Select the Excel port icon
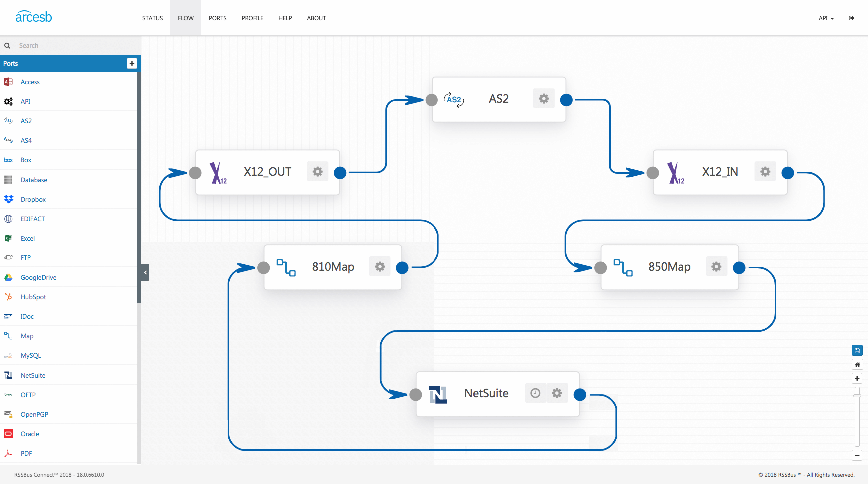868x484 pixels. coord(8,238)
